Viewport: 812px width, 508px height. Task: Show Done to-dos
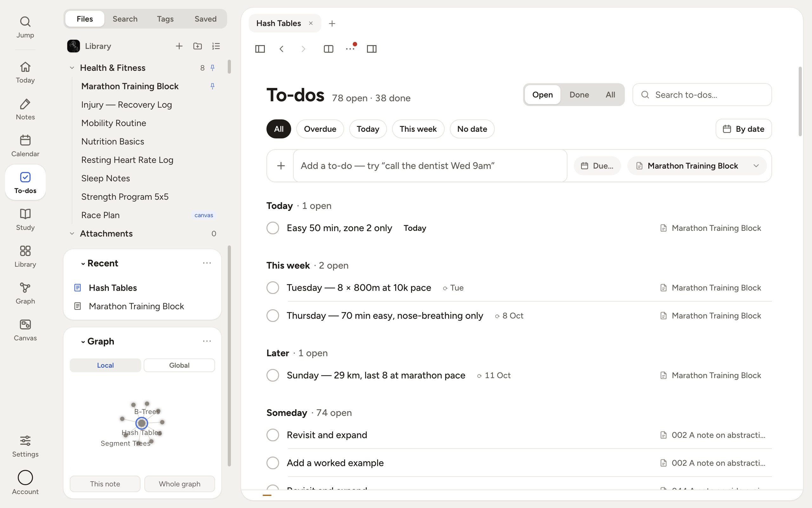(579, 95)
